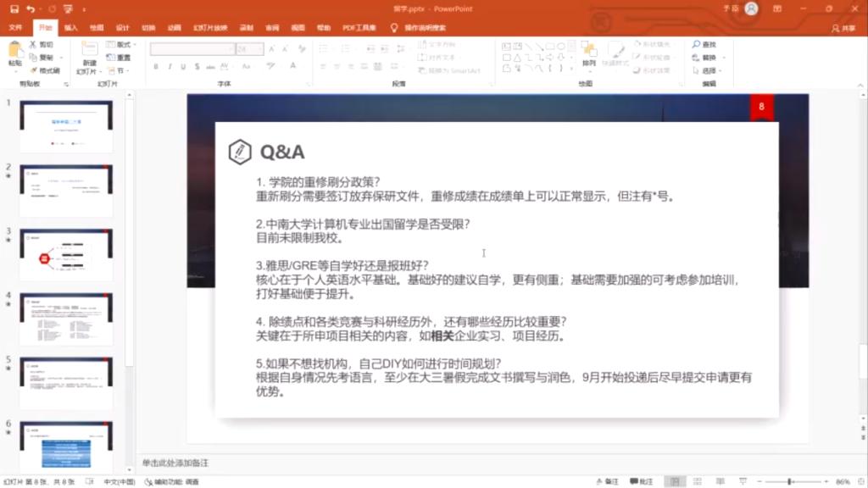The image size is (868, 488).
Task: Toggle italic formatting on selected text
Action: coord(170,66)
